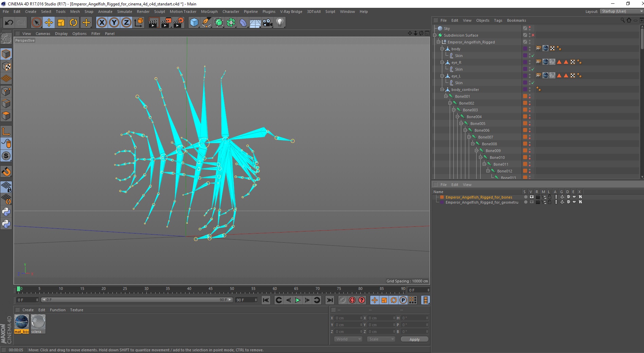
Task: Open the Layout dropdown Startup (User)
Action: point(621,11)
